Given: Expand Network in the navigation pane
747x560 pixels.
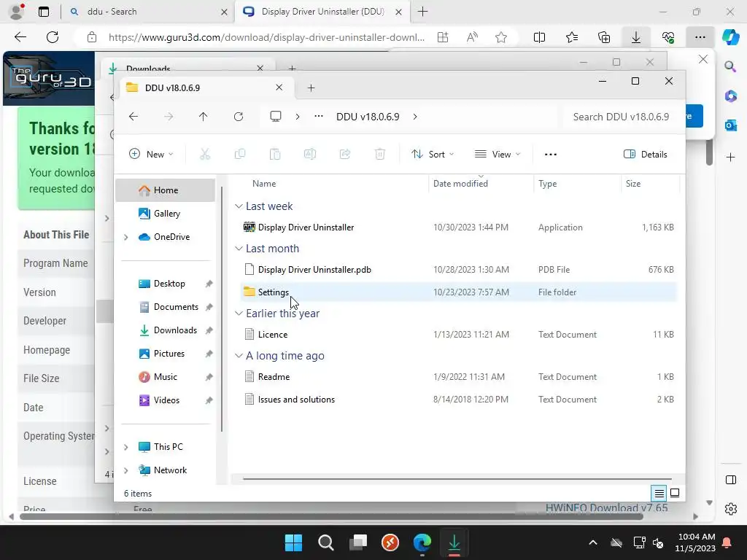Looking at the screenshot, I should [125, 470].
